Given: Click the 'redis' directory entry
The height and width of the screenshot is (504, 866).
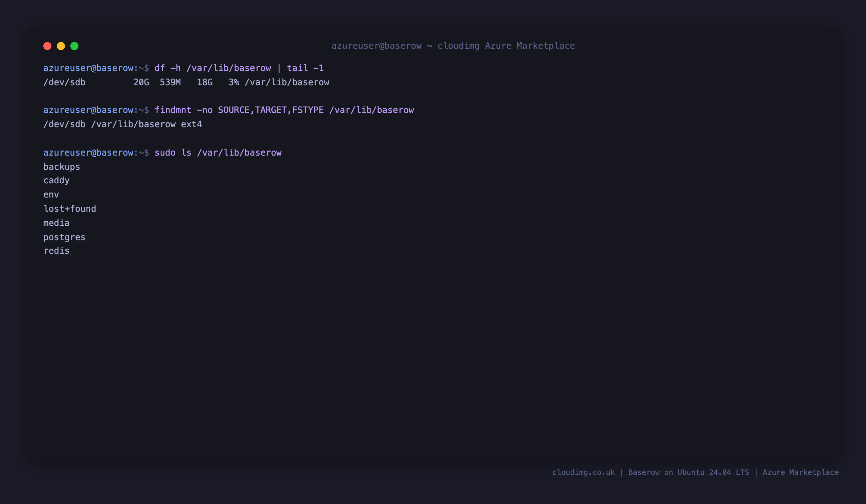Looking at the screenshot, I should click(x=56, y=251).
